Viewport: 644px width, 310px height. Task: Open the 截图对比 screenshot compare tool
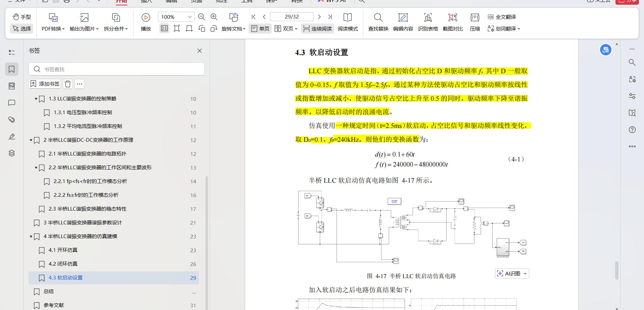(452, 22)
